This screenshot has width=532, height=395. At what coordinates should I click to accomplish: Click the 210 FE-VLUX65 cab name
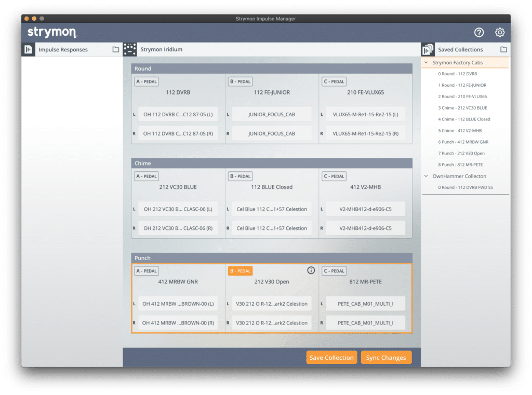tap(365, 92)
